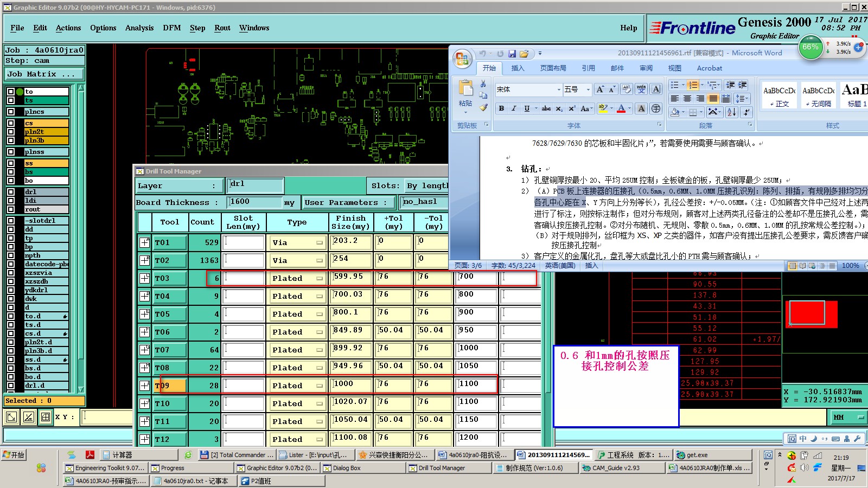Open the font name dropdown in Word

pos(559,89)
